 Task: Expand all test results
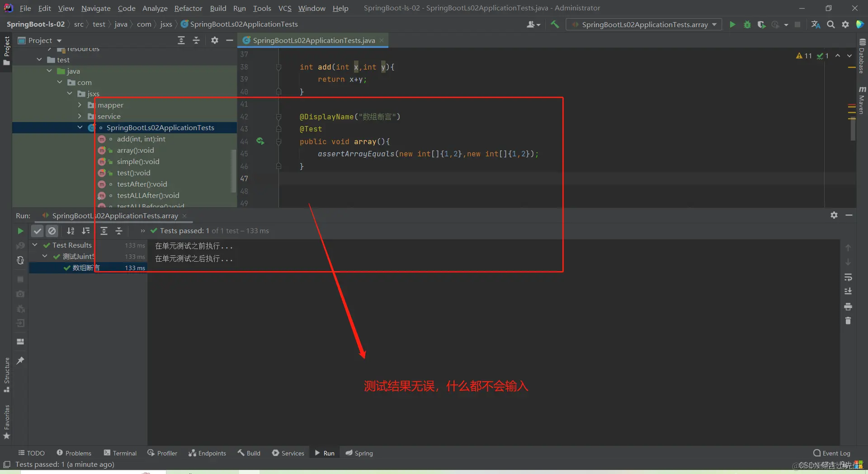pyautogui.click(x=104, y=231)
